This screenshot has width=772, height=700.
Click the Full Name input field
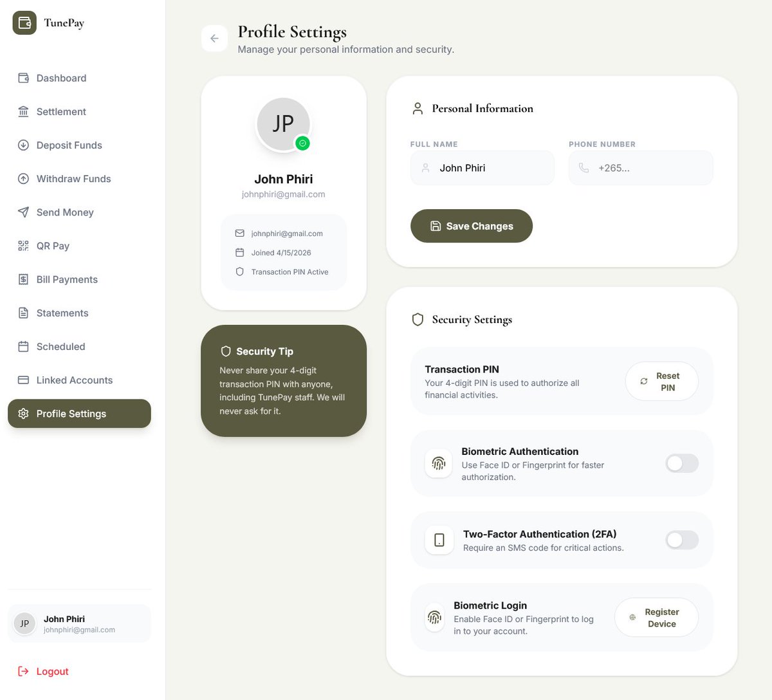(482, 168)
